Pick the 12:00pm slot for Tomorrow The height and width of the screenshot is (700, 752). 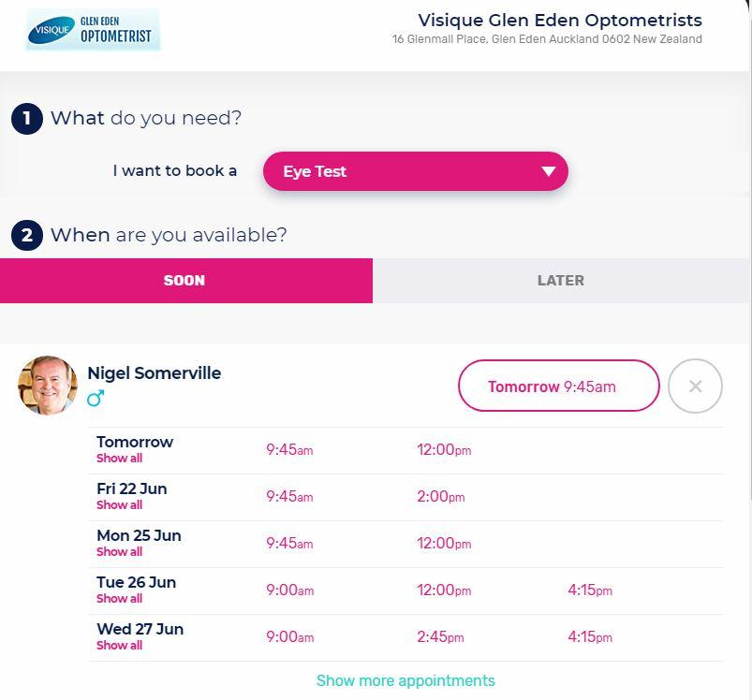point(444,450)
